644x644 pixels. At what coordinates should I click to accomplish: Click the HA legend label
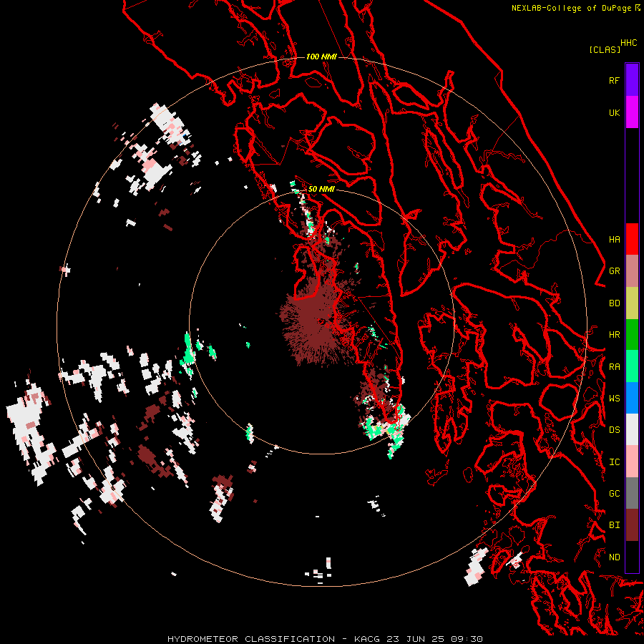click(614, 240)
